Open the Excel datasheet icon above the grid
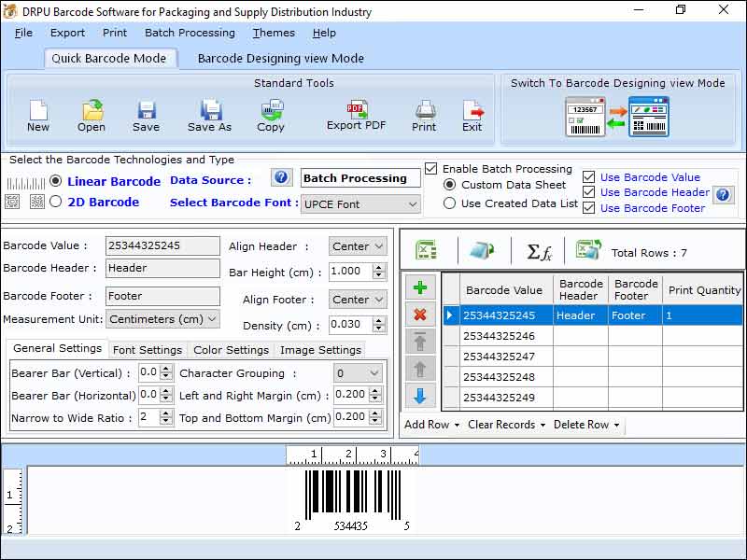 (424, 248)
